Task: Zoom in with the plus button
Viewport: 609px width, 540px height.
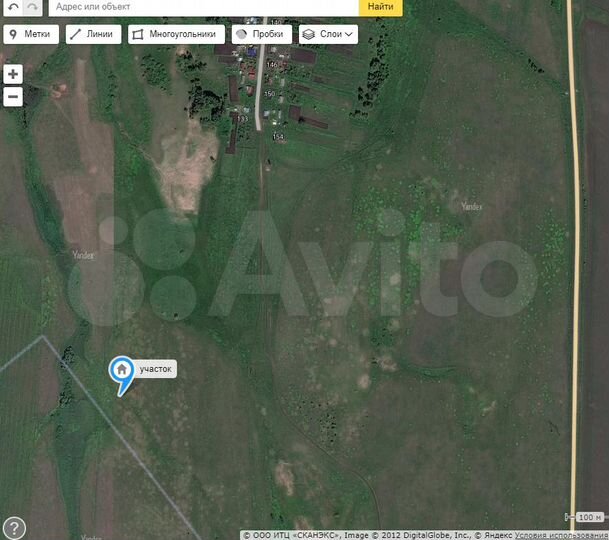Action: coord(13,74)
